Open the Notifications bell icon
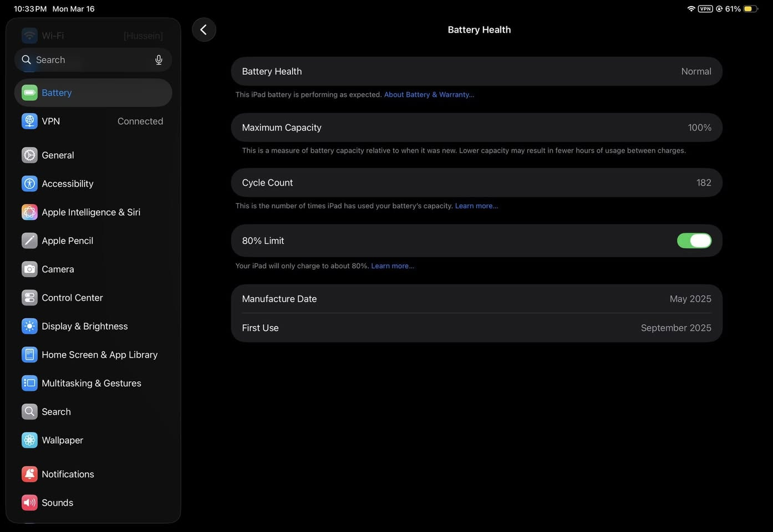This screenshot has width=773, height=532. click(x=29, y=474)
